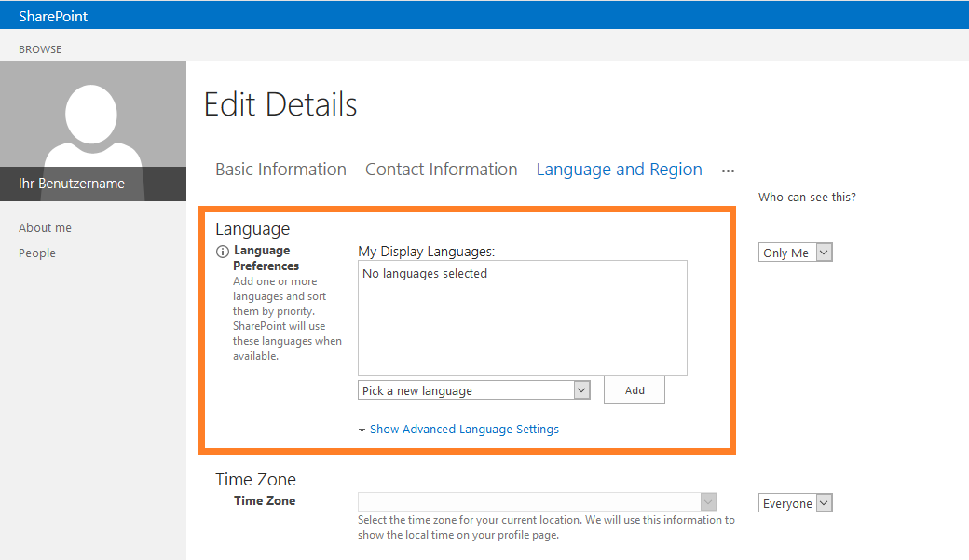Viewport: 969px width, 560px height.
Task: Open the People link in sidebar
Action: click(x=37, y=253)
